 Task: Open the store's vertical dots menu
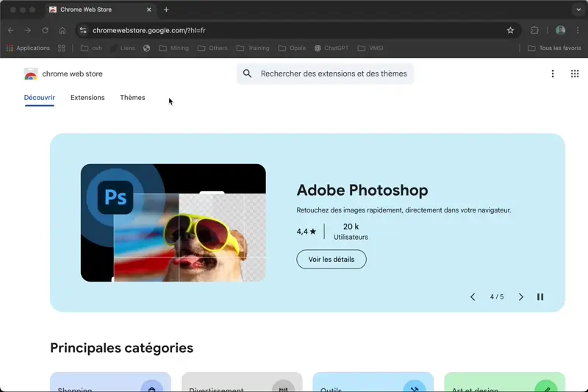click(553, 74)
